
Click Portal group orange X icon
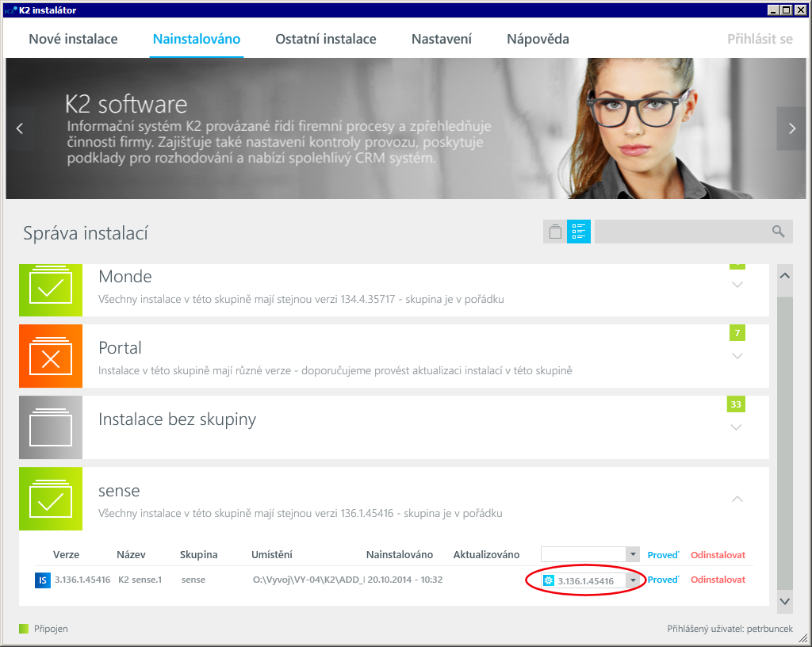pyautogui.click(x=51, y=356)
